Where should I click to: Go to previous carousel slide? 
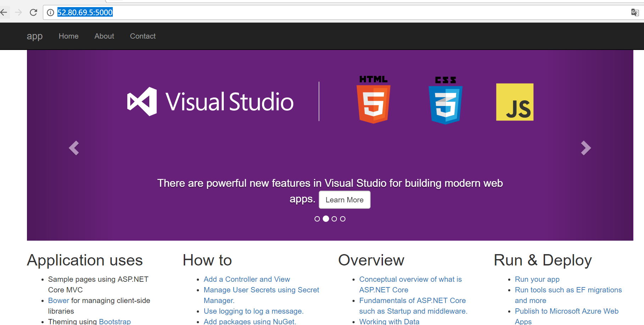[x=74, y=148]
